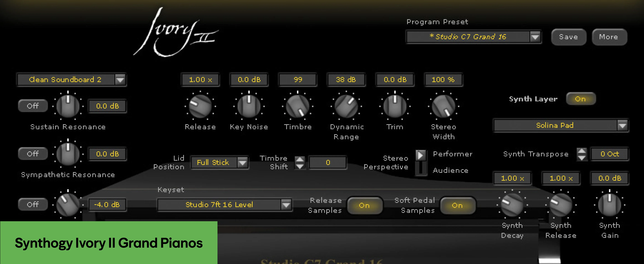Click the Dynamic Range knob
The image size is (644, 264).
[x=346, y=106]
